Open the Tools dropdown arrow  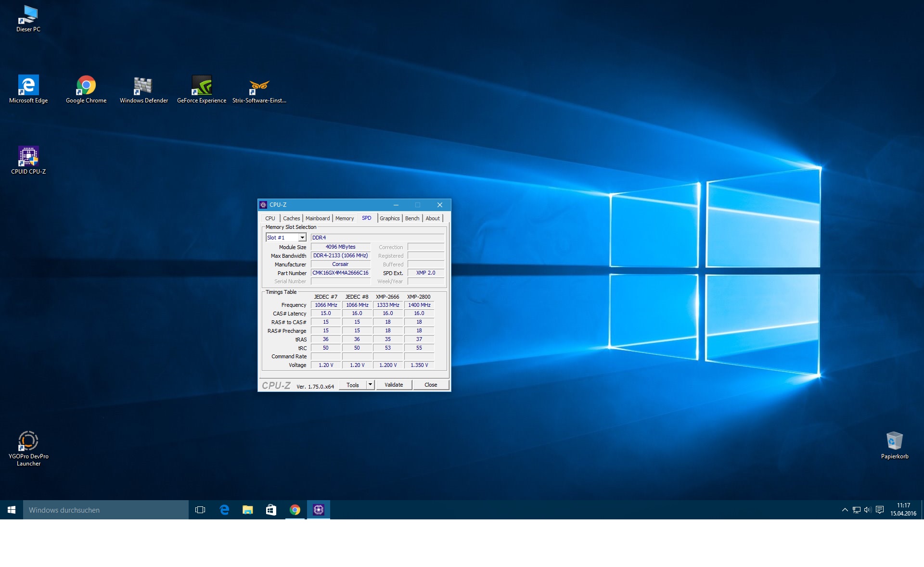point(370,385)
